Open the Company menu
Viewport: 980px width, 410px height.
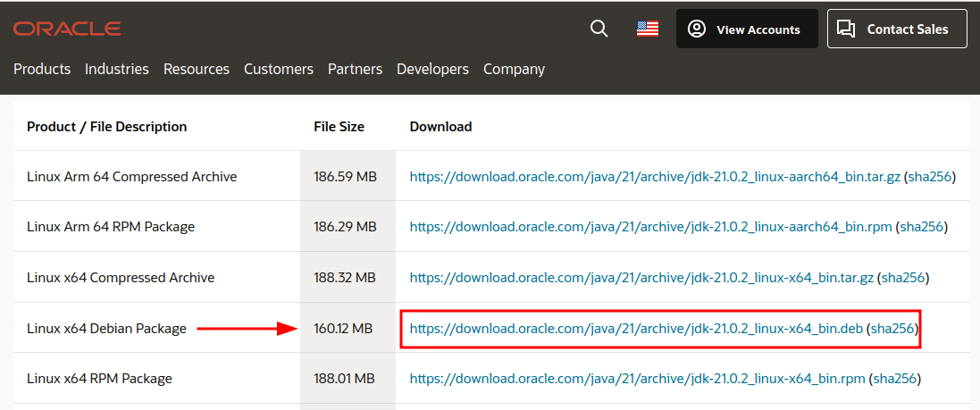pos(514,69)
